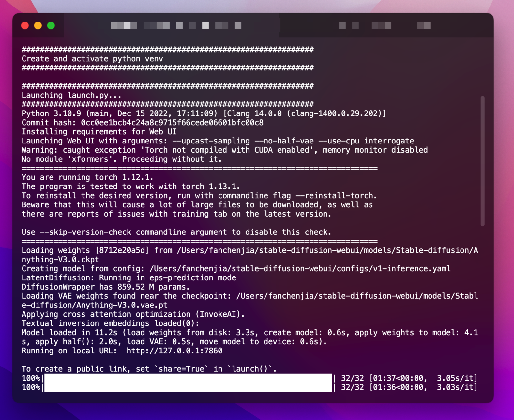Click "LatentDiffusion: Running in eps-prediction mode"

(x=129, y=278)
